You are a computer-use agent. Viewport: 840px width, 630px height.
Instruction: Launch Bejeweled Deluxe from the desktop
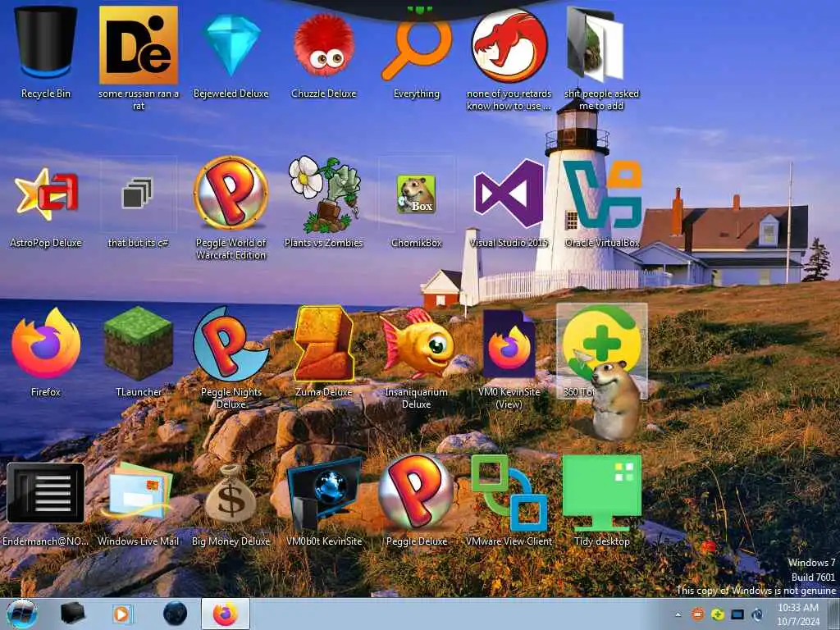pyautogui.click(x=231, y=52)
